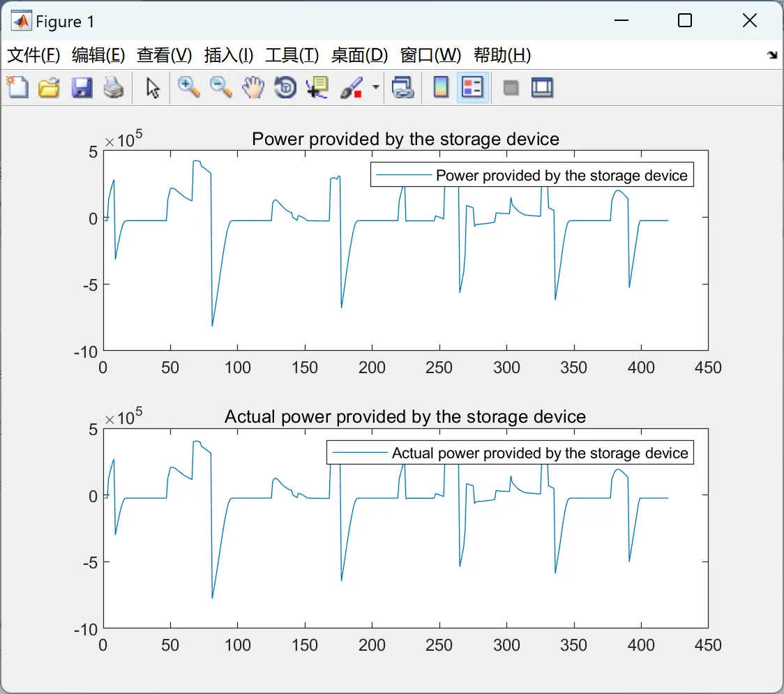Image resolution: width=784 pixels, height=694 pixels.
Task: Select the Rotate 3D tool
Action: (285, 87)
